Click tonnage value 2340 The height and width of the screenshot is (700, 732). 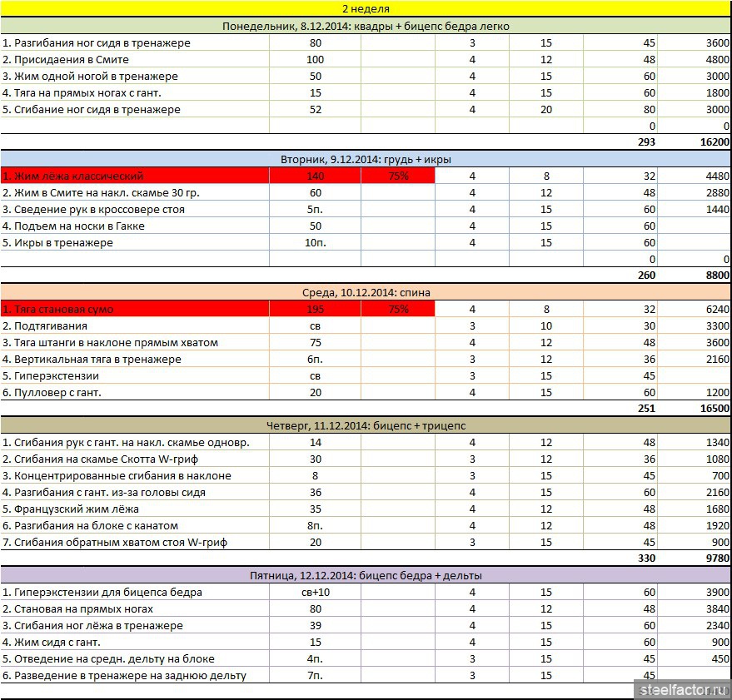coord(718,626)
